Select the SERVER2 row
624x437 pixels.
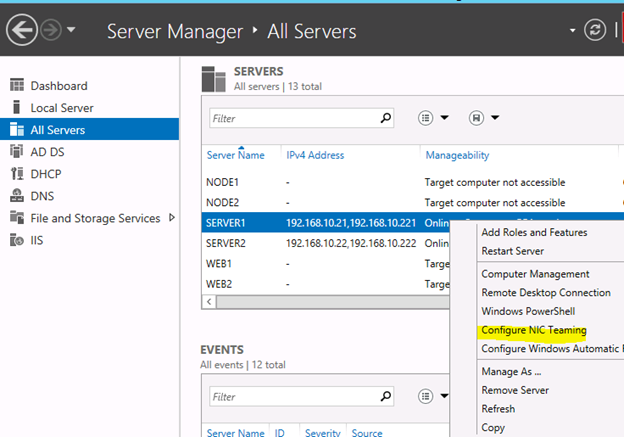click(x=326, y=243)
